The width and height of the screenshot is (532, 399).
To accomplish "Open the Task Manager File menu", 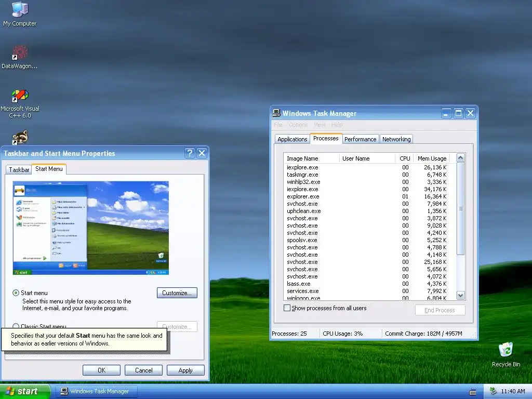I will coord(278,125).
